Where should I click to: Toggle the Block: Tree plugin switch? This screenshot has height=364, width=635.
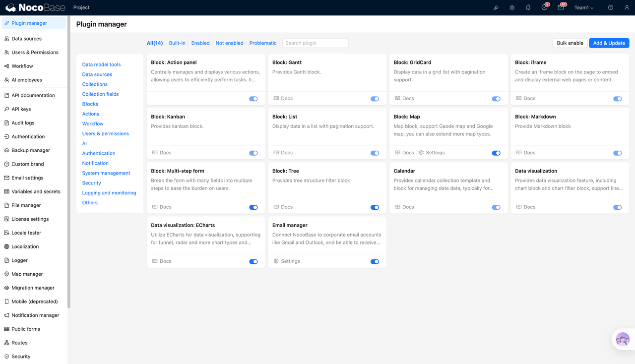pos(375,207)
